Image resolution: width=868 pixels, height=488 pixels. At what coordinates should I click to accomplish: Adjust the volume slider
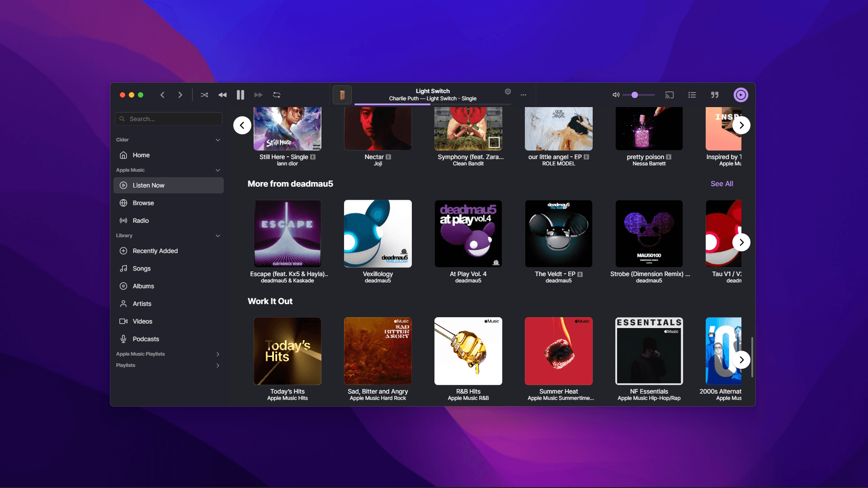coord(638,95)
